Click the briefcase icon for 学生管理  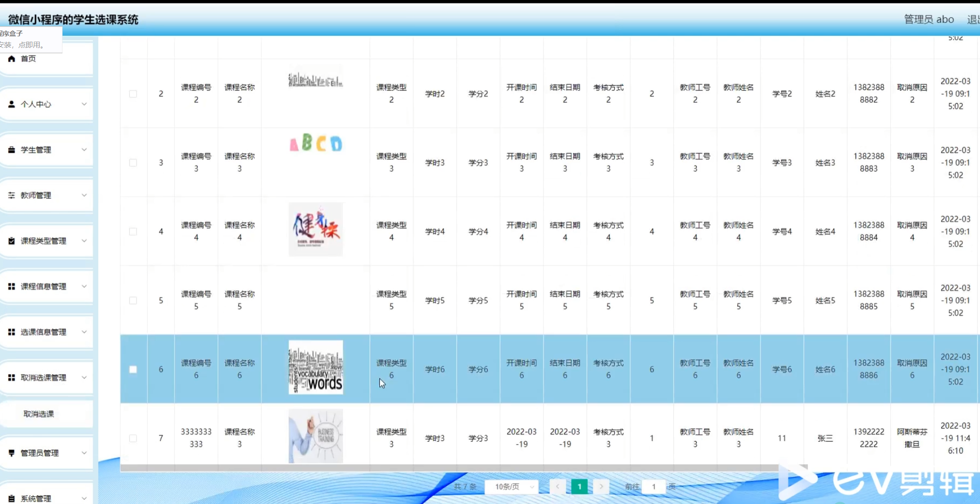(x=12, y=150)
